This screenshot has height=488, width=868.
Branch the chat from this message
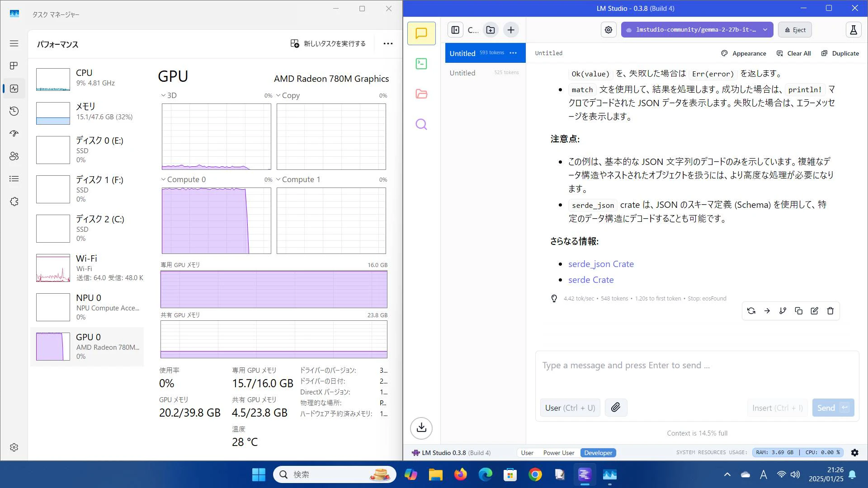[783, 311]
